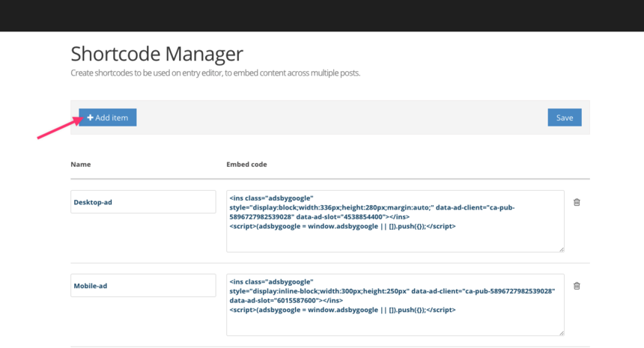
Task: Delete the Desktop-ad shortcode with trash icon
Action: [x=577, y=202]
